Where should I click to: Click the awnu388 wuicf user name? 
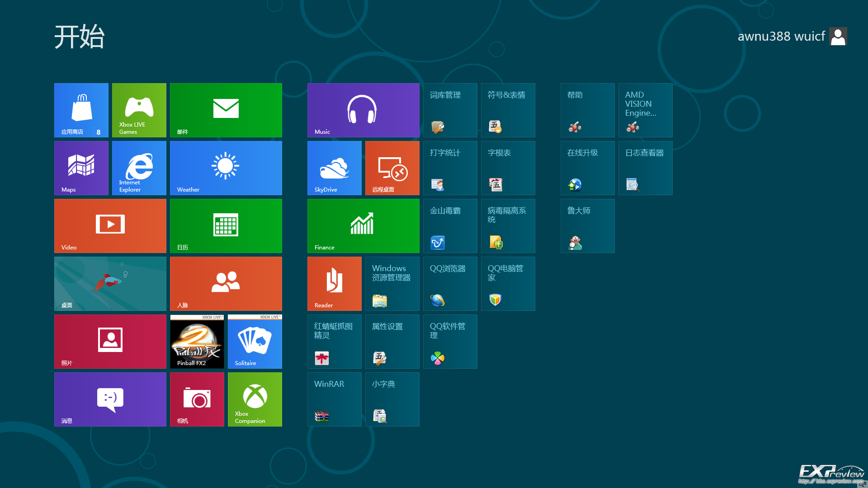pos(781,36)
